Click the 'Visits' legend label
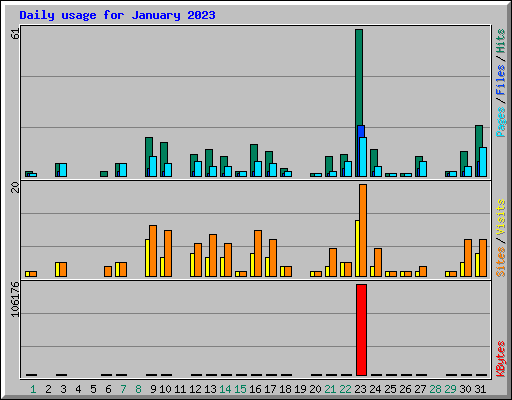The height and width of the screenshot is (400, 512). click(500, 217)
